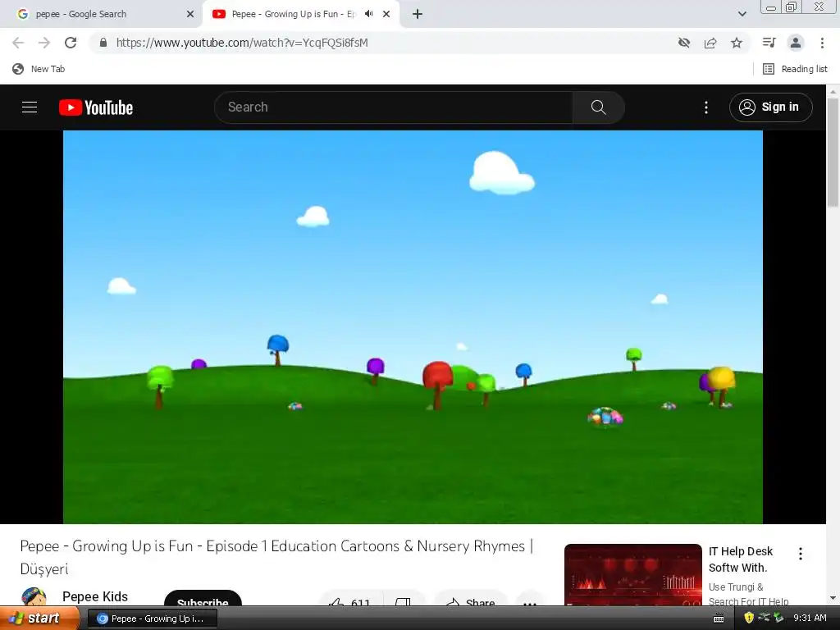Mute the YouTube tab via speaker icon
This screenshot has height=630, width=840.
pos(368,14)
